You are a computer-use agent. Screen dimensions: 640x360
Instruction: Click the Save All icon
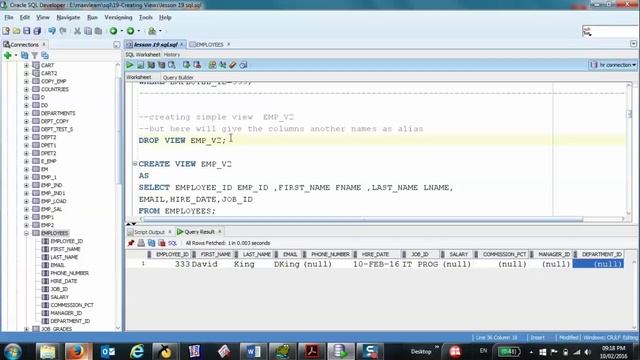pos(37,31)
